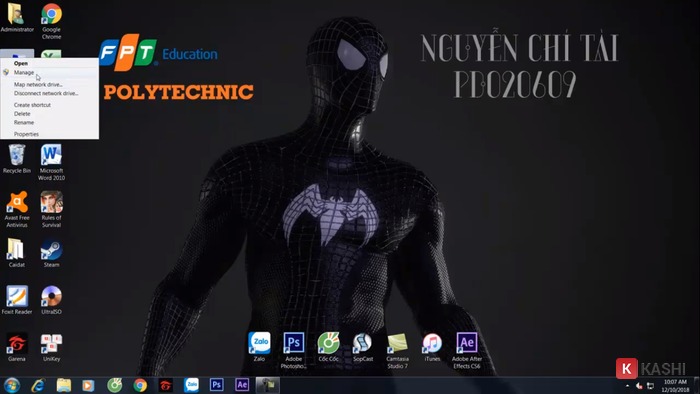Switch to the active app taskbar button
The width and height of the screenshot is (700, 394).
click(x=268, y=385)
